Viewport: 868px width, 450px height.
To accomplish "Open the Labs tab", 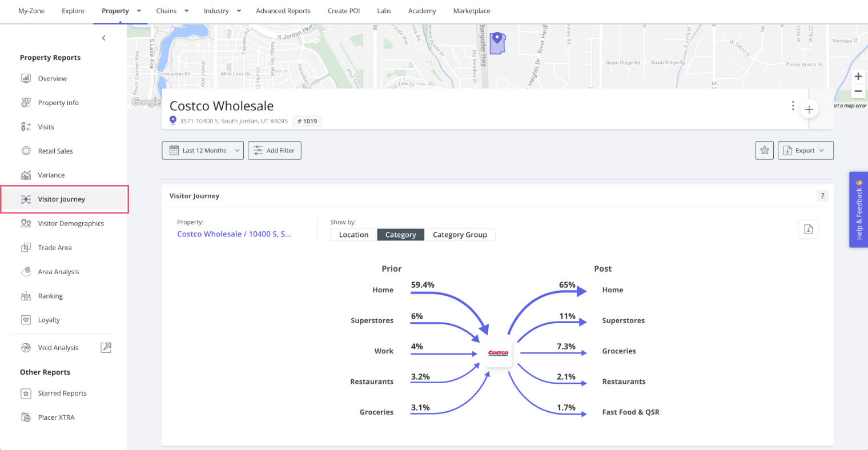I will (384, 11).
